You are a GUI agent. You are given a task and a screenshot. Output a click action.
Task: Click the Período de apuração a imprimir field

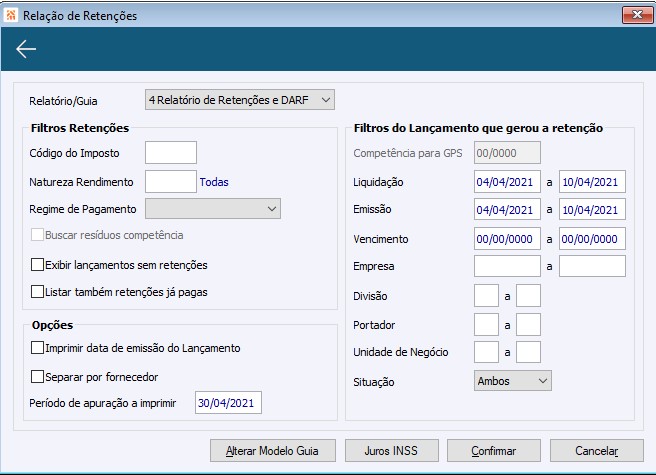coord(228,403)
